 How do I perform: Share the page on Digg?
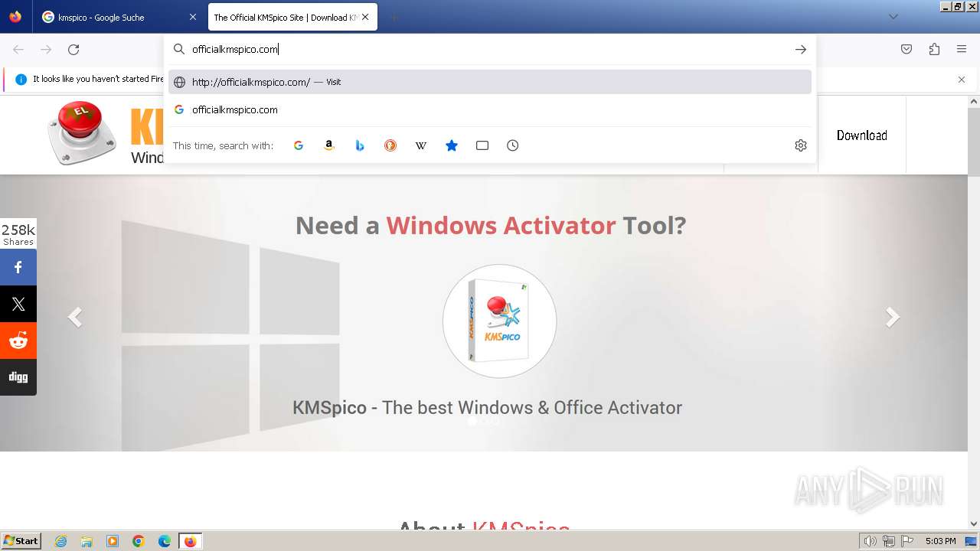18,377
